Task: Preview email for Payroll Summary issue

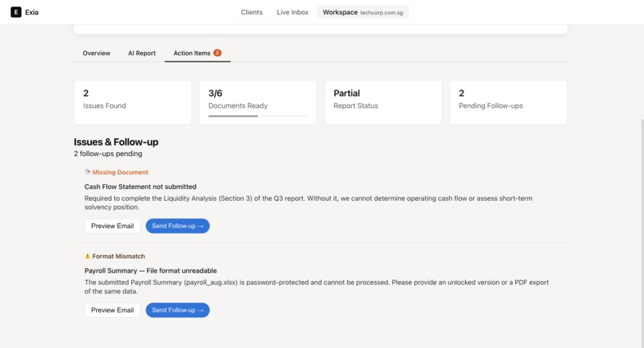Action: [x=112, y=310]
